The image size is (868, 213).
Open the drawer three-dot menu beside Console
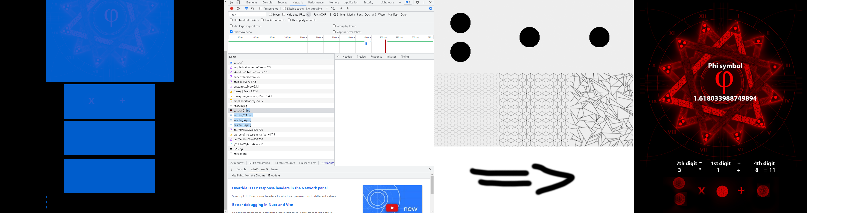pos(232,169)
